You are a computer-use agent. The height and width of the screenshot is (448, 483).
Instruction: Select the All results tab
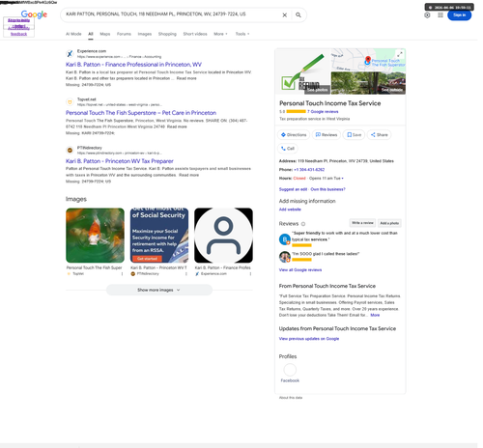coord(91,34)
